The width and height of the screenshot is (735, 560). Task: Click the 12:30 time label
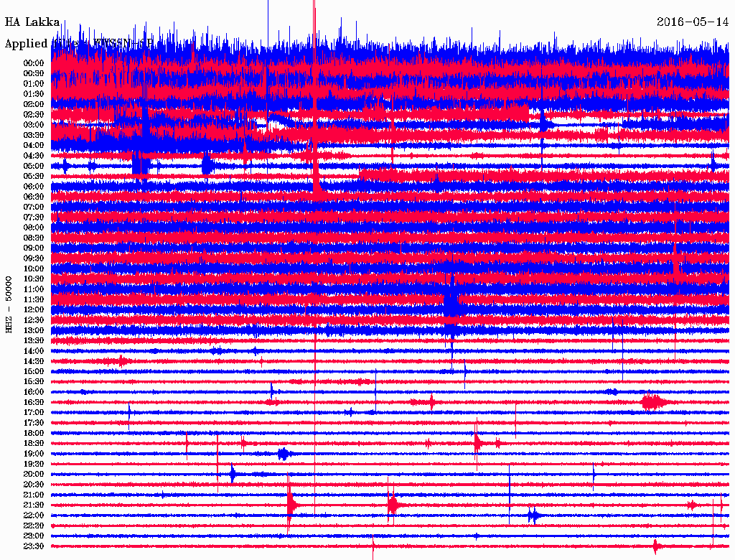coord(34,320)
